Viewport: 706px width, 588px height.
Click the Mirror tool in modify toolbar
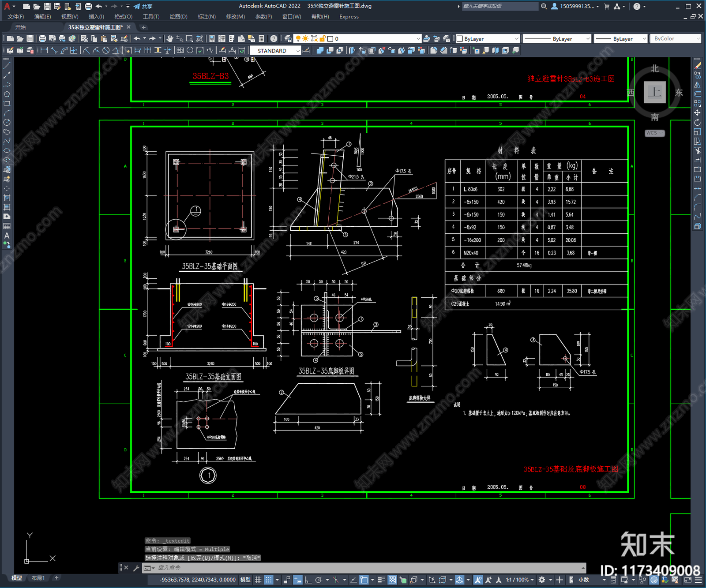(697, 85)
